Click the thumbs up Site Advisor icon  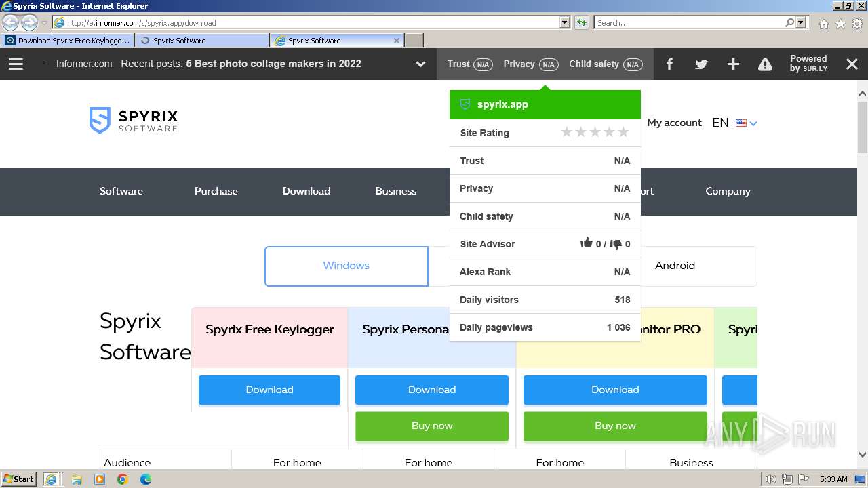[587, 243]
